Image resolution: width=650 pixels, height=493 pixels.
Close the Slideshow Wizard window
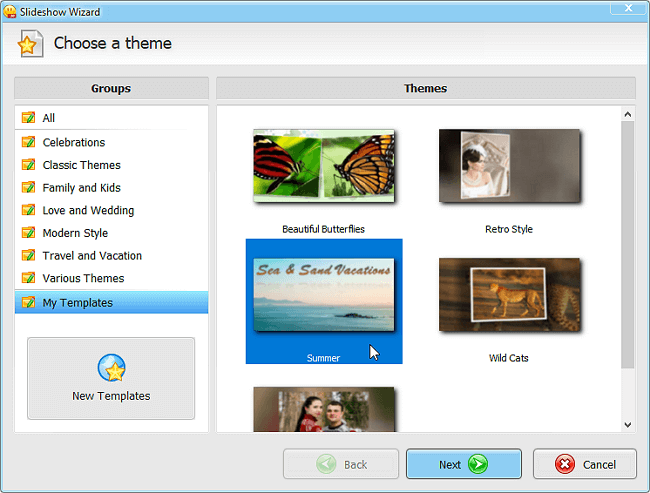tap(628, 8)
